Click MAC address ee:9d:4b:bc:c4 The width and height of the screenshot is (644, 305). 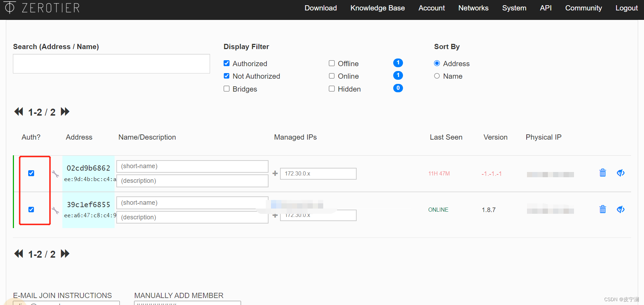[90, 179]
